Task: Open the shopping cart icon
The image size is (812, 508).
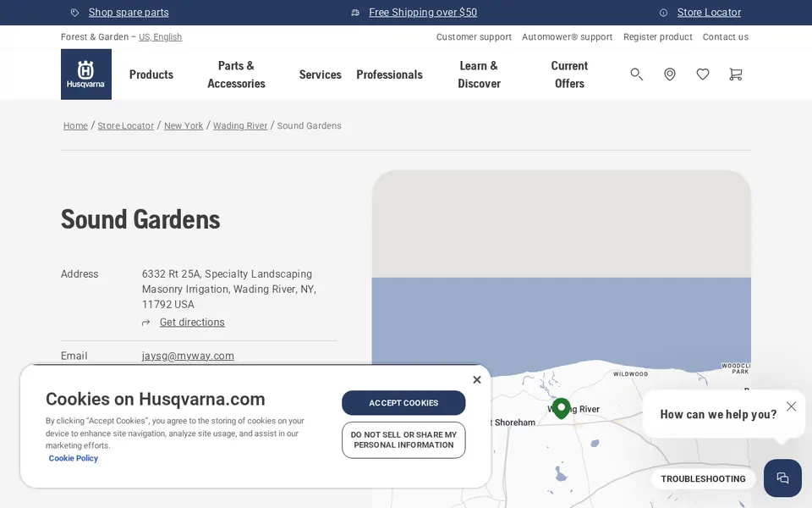Action: [x=735, y=75]
